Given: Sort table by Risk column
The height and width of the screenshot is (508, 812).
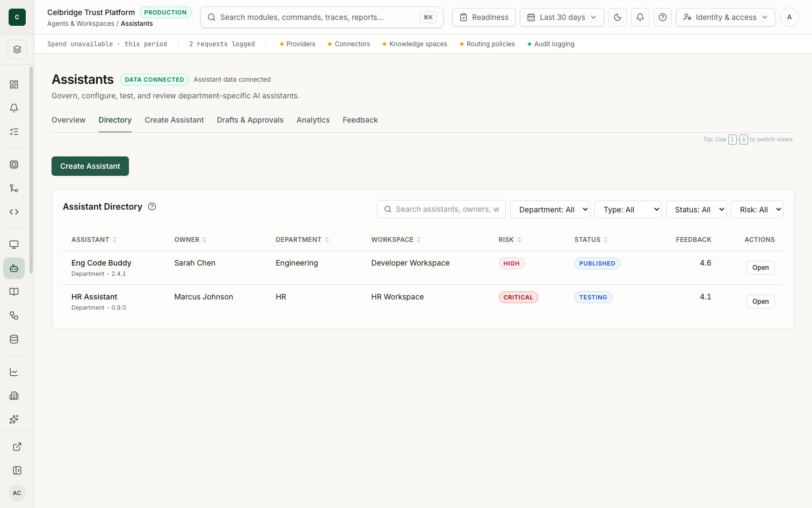Looking at the screenshot, I should coord(510,240).
